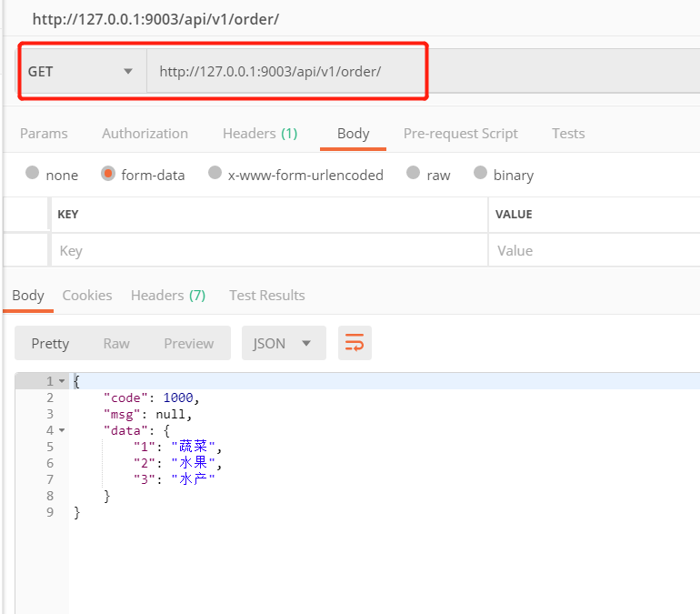Image resolution: width=700 pixels, height=614 pixels.
Task: Choose the Raw response view
Action: tap(116, 344)
